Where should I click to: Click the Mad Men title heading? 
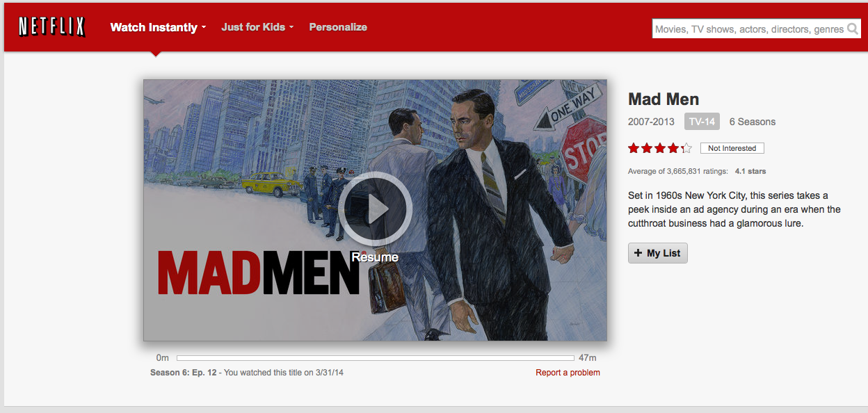tap(664, 99)
